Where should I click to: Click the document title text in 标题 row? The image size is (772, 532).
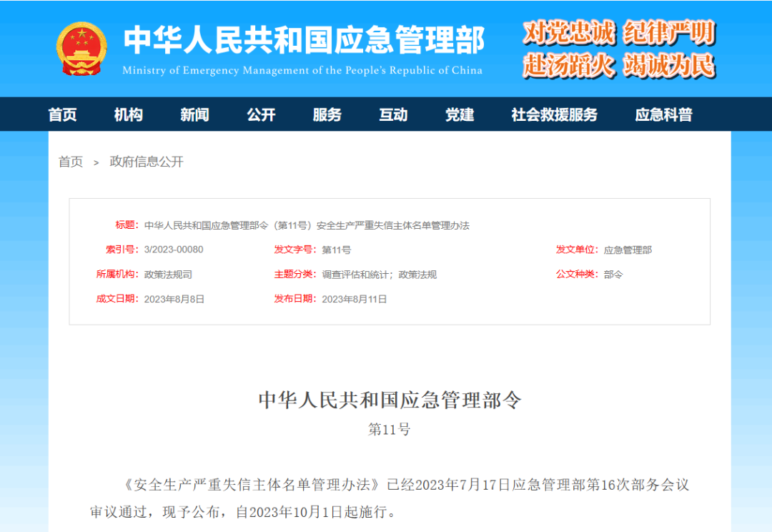pyautogui.click(x=307, y=226)
